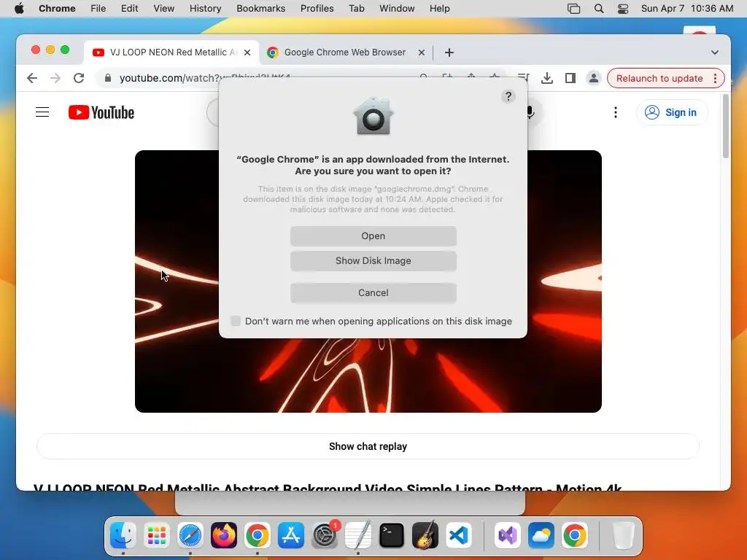Click the date and time clock
Viewport: 747px width, 560px height.
687,9
